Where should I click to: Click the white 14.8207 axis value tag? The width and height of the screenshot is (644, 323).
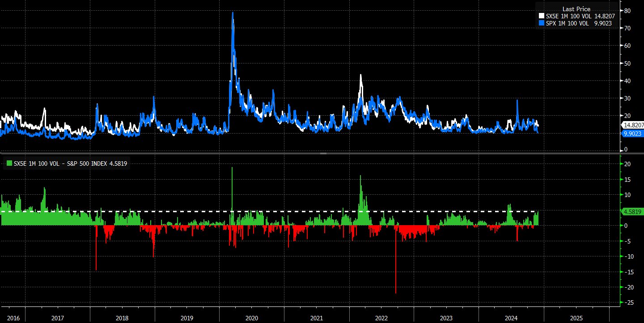coord(632,126)
